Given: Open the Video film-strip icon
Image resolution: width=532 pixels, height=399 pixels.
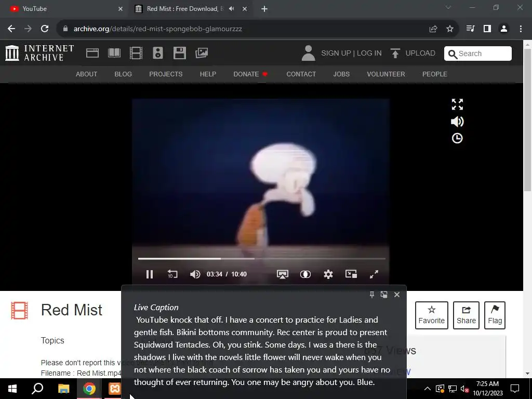Looking at the screenshot, I should pos(136,54).
